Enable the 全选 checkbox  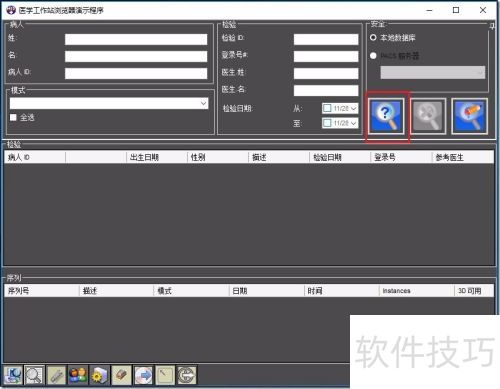[x=13, y=117]
